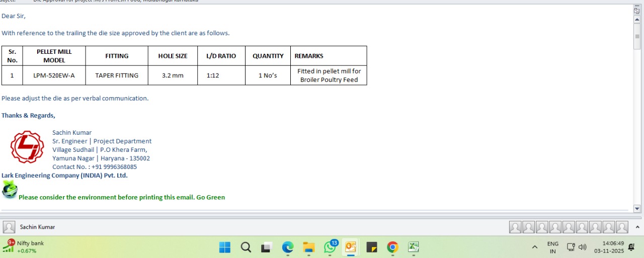Open the ENG IN language switcher
Image resolution: width=644 pixels, height=258 pixels.
point(552,247)
